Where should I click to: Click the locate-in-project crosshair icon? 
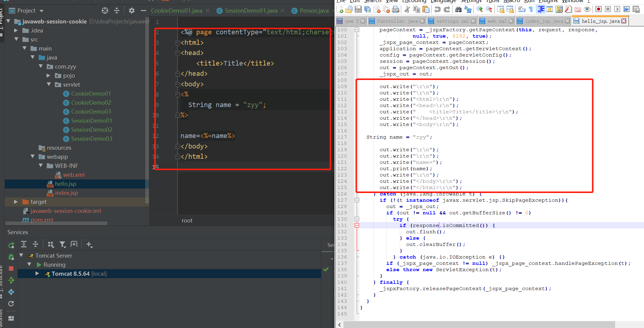click(105, 11)
